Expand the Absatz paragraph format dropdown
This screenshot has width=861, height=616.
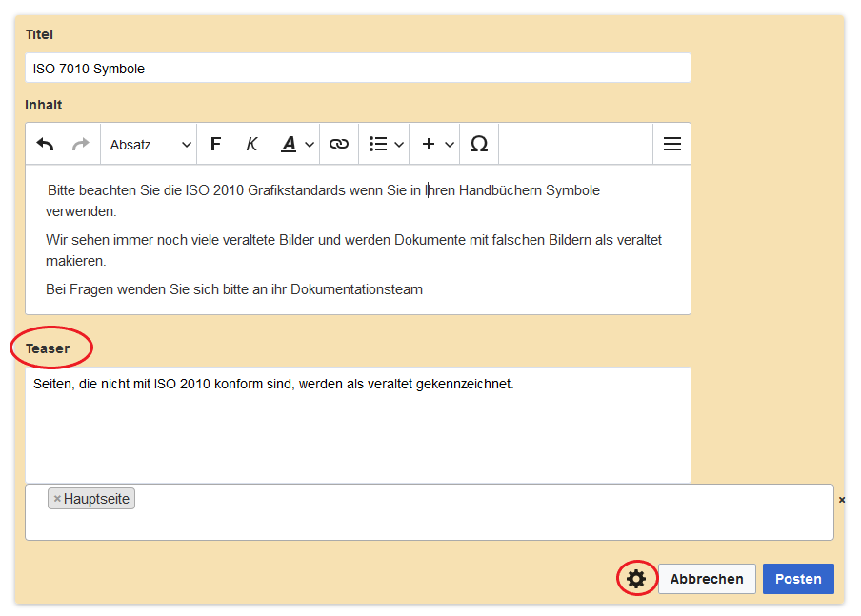[x=150, y=145]
